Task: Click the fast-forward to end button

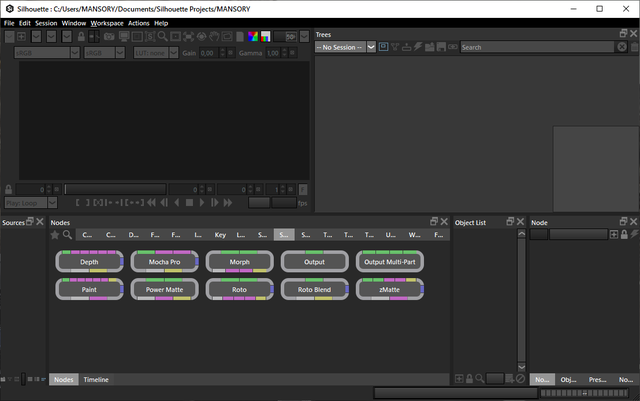Action: pyautogui.click(x=228, y=203)
